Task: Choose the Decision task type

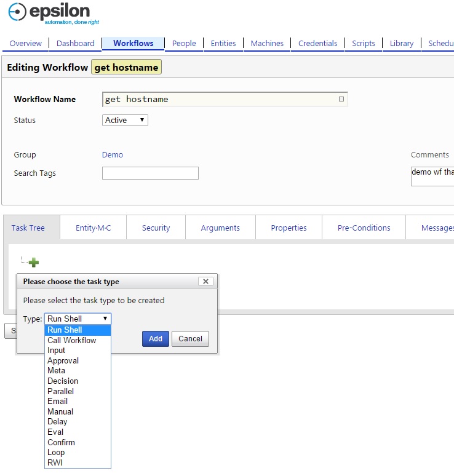Action: pyautogui.click(x=63, y=381)
